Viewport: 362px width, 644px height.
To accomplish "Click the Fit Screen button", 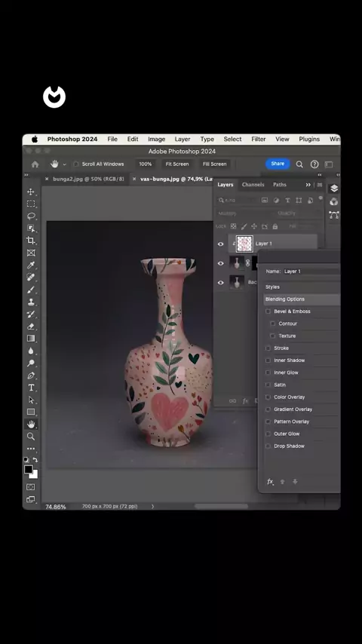I will click(x=177, y=164).
